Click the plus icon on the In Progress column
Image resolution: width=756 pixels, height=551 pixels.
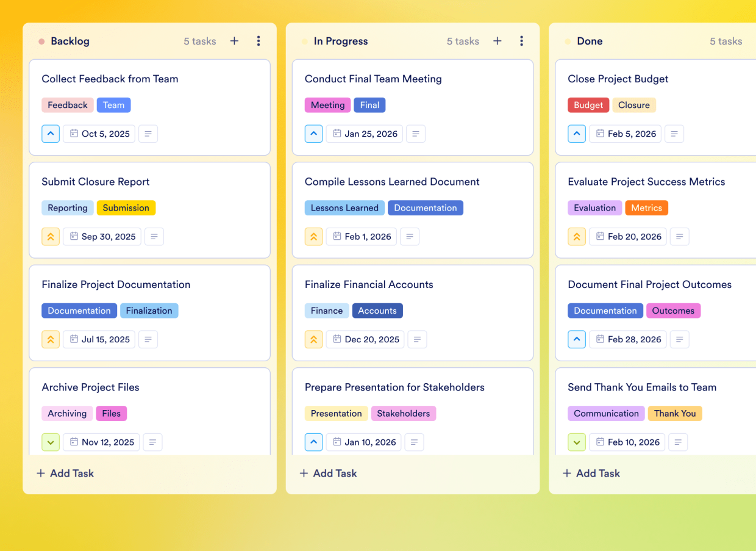[x=497, y=41]
